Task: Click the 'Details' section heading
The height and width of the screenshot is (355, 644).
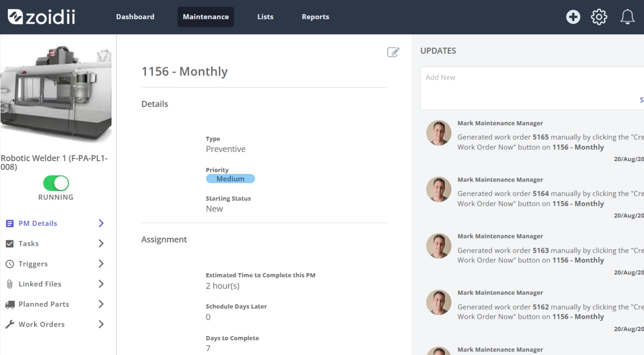Action: (155, 104)
